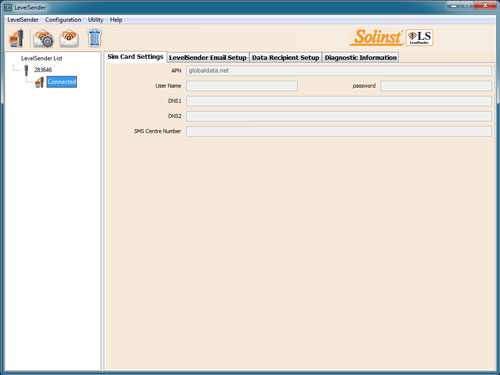Click the APN field with globaldata.net
The height and width of the screenshot is (375, 500).
point(339,71)
